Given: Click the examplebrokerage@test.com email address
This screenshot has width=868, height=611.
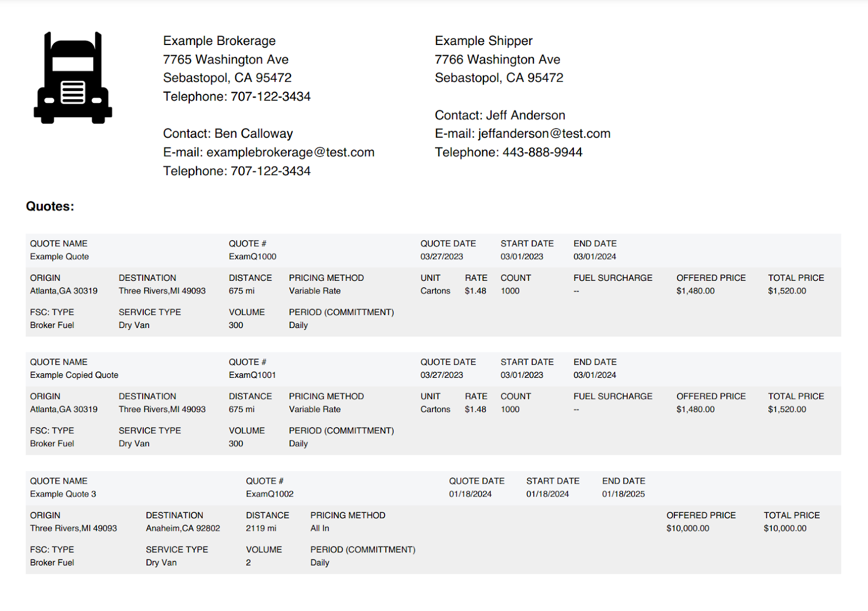Looking at the screenshot, I should click(x=290, y=152).
